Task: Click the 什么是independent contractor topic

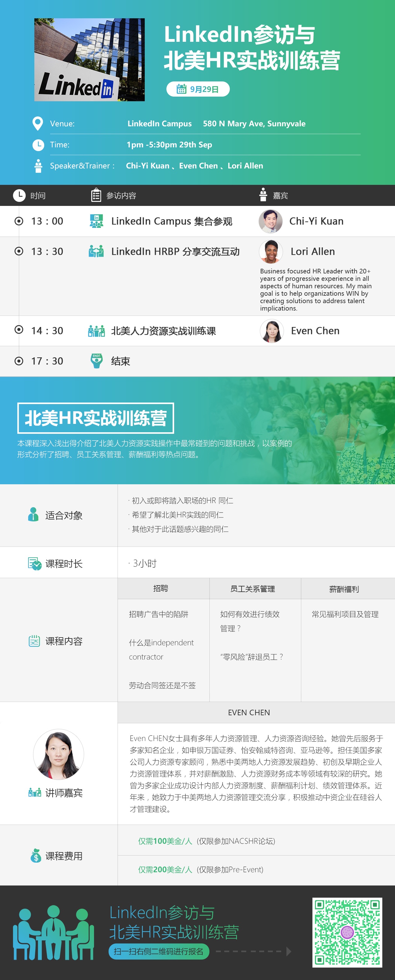Action: [161, 649]
